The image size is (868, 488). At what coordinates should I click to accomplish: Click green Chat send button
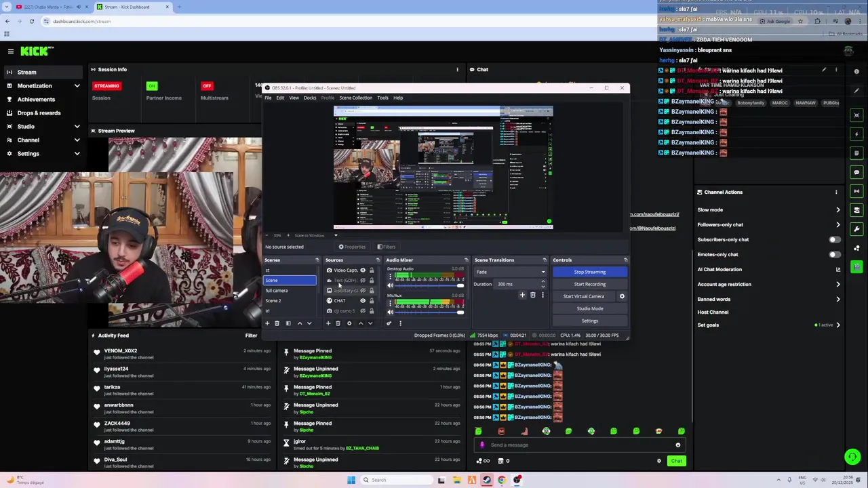(x=676, y=461)
